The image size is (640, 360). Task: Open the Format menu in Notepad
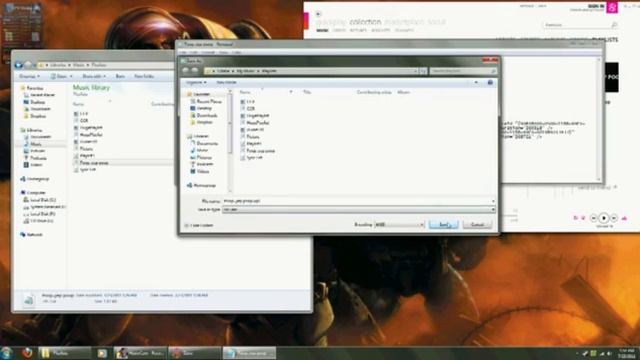pos(208,53)
